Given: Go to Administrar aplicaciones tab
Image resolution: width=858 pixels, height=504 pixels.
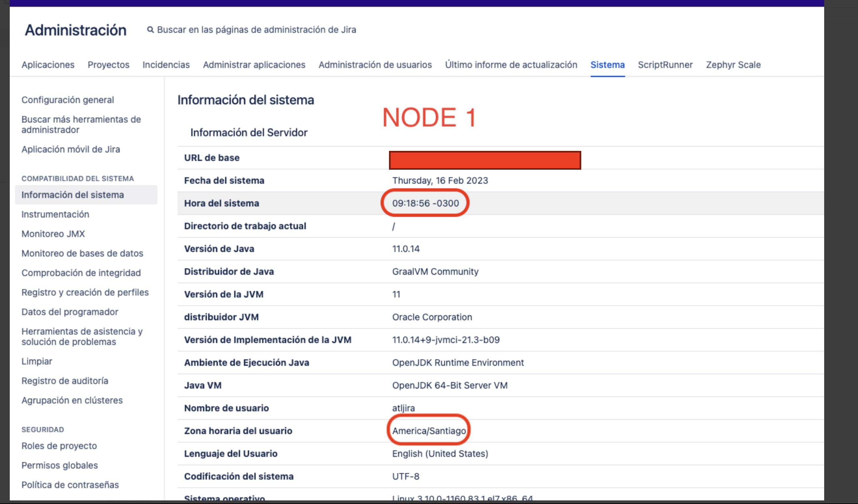Looking at the screenshot, I should coord(254,65).
